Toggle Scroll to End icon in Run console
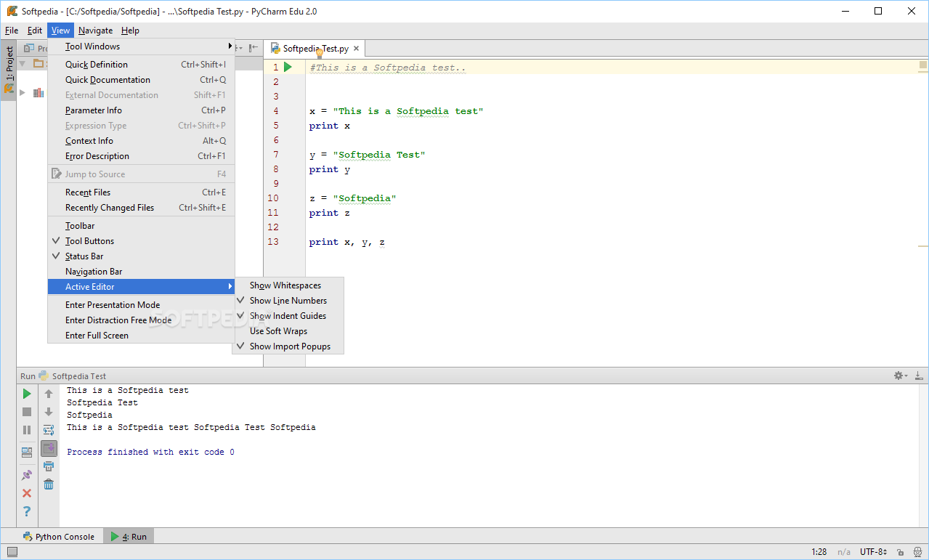This screenshot has height=560, width=929. pos(49,448)
